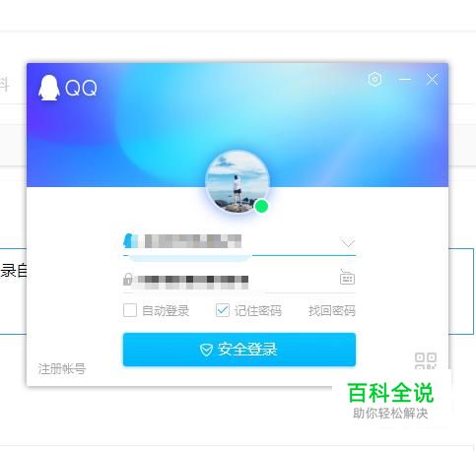The width and height of the screenshot is (476, 451).
Task: Switch to QR code login icon
Action: 426,361
